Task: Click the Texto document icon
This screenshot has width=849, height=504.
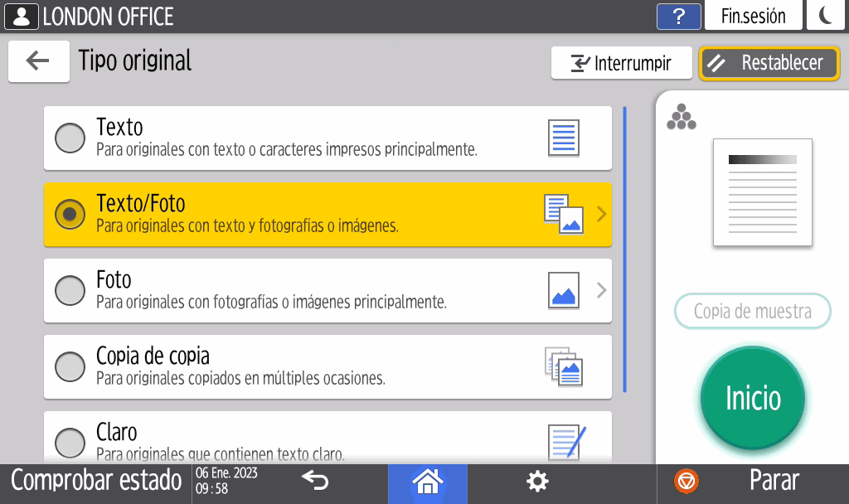Action: coord(564,138)
